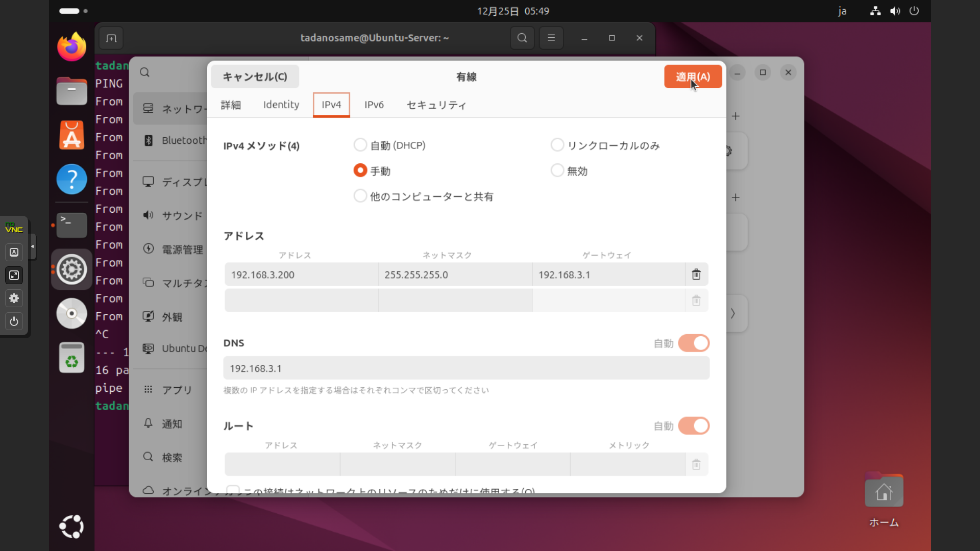
Task: Open the セキュリティ tab
Action: (436, 105)
